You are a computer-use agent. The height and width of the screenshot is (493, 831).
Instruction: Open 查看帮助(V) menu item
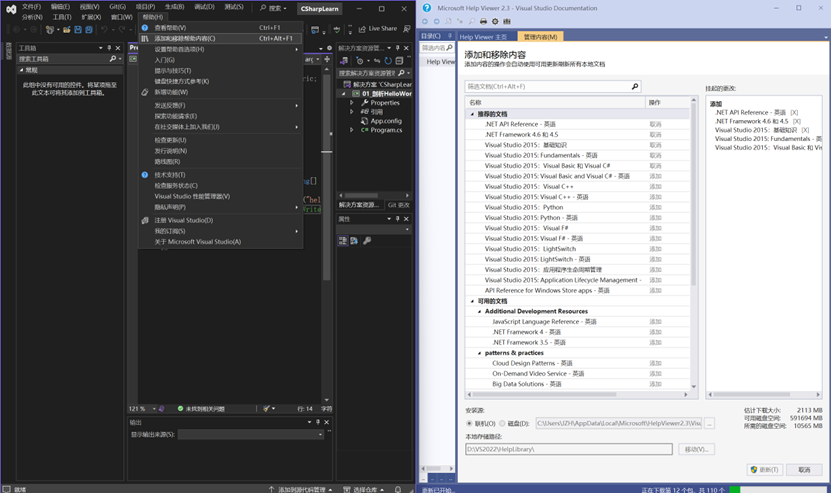[x=220, y=28]
